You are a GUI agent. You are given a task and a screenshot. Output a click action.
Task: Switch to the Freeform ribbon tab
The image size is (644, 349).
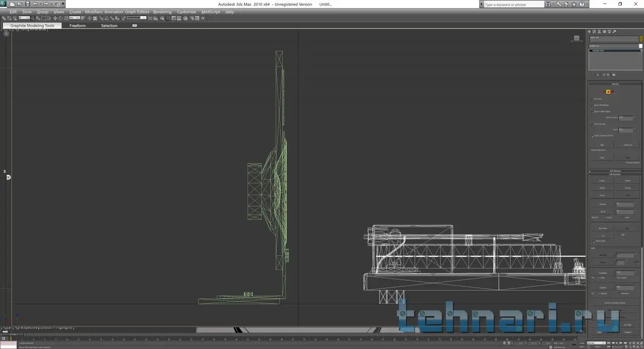coord(77,26)
